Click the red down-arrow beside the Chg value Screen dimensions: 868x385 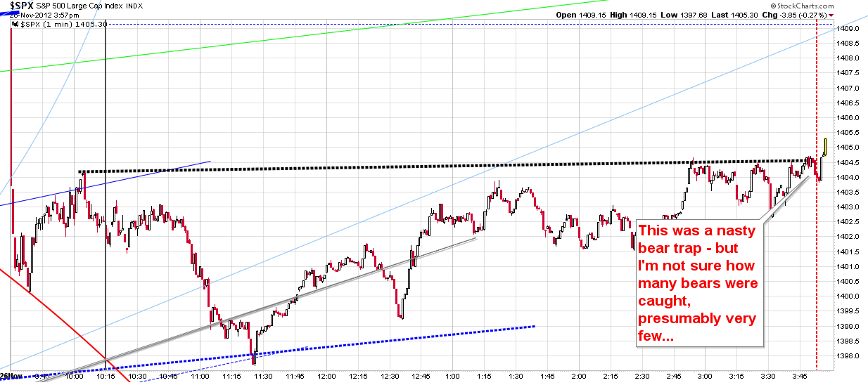[831, 15]
